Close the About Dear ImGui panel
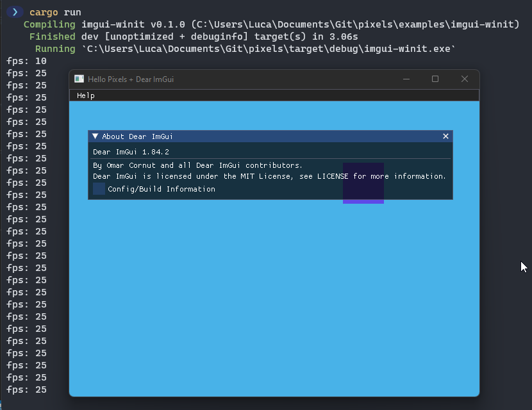 [445, 136]
